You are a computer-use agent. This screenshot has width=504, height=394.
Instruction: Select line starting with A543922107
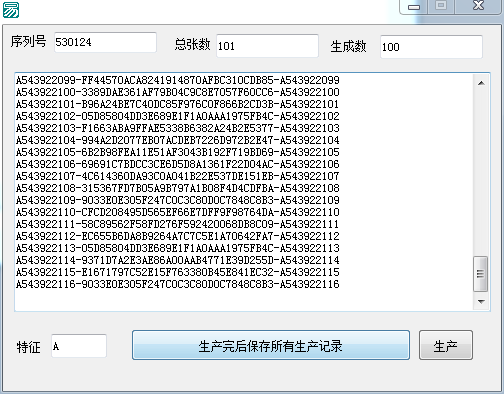click(178, 176)
